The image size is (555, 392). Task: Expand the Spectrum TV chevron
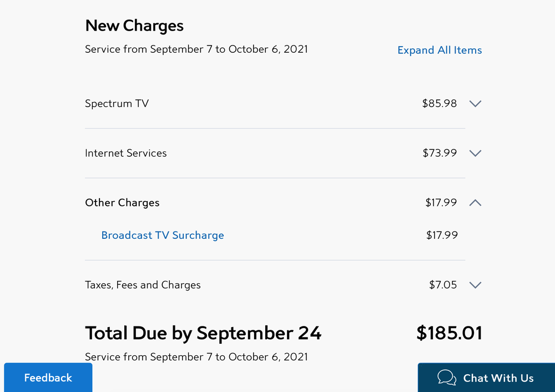[x=475, y=103]
